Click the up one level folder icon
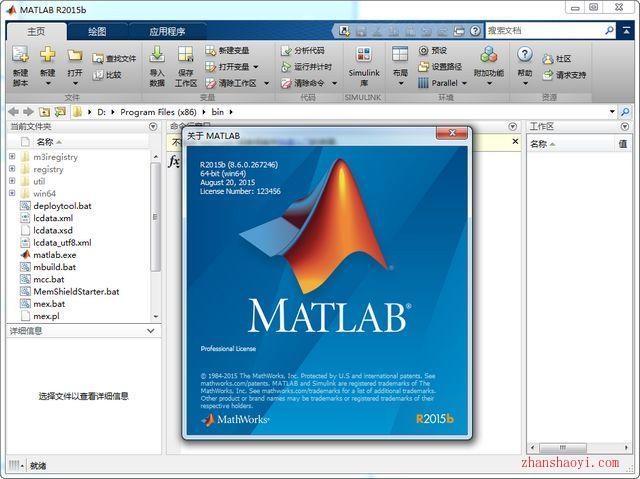Image resolution: width=640 pixels, height=479 pixels. [44, 112]
